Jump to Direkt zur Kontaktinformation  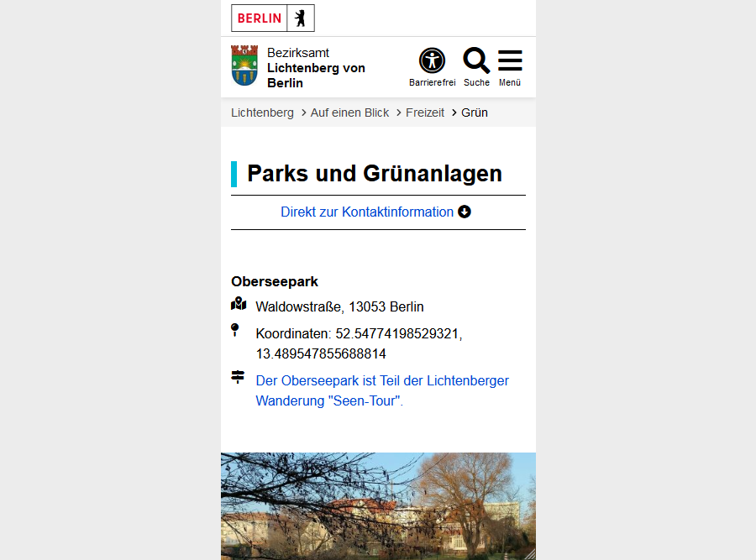367,212
